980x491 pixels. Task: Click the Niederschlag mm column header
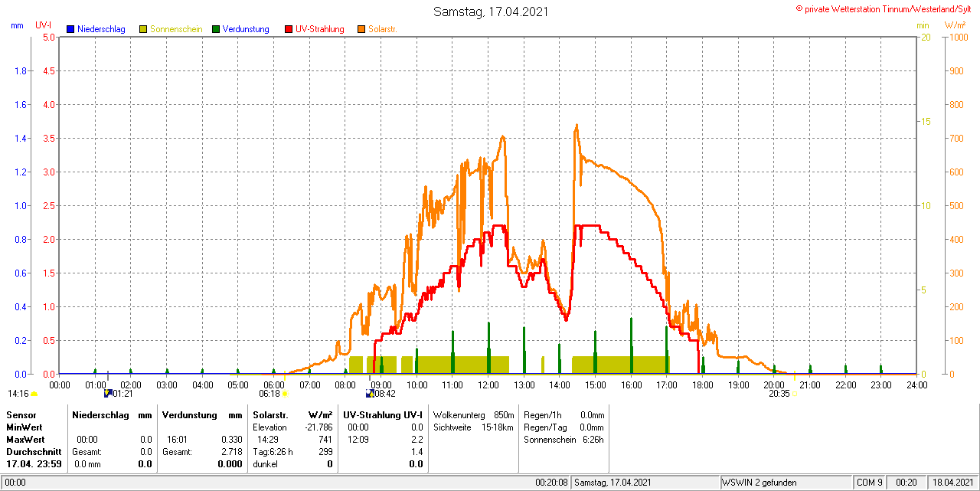[112, 414]
